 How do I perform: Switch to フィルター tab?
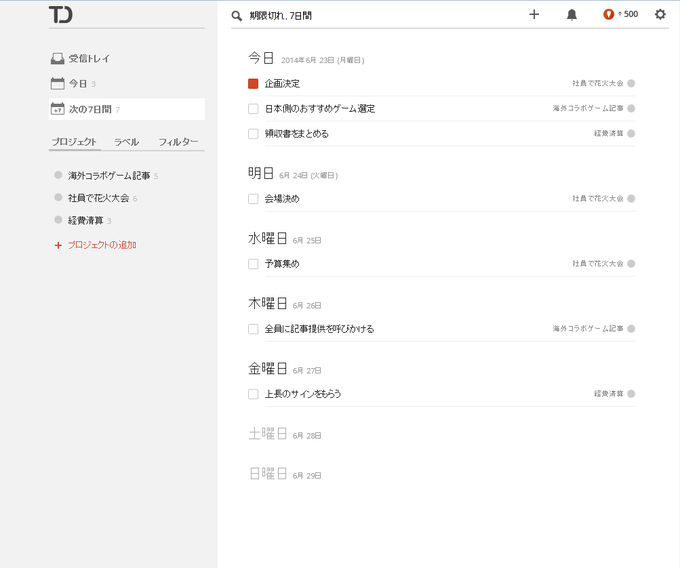(x=178, y=142)
